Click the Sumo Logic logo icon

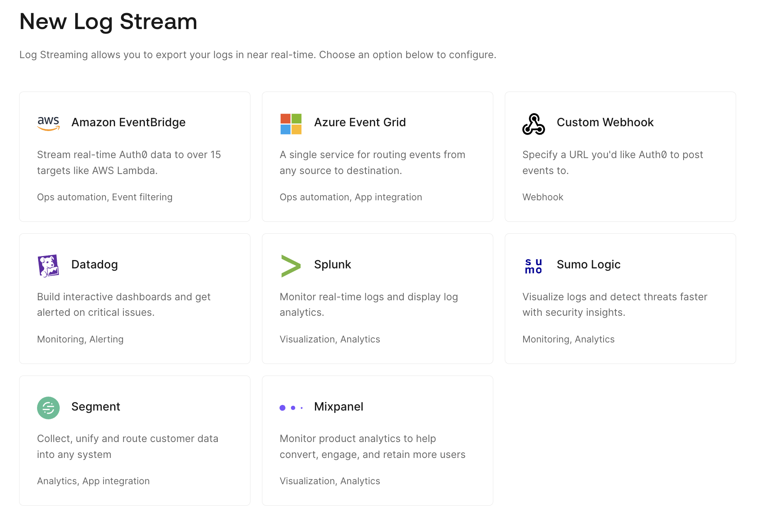pyautogui.click(x=533, y=265)
